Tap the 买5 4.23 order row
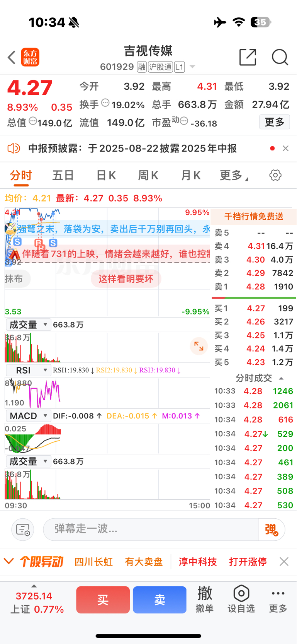The image size is (297, 644). [x=254, y=362]
